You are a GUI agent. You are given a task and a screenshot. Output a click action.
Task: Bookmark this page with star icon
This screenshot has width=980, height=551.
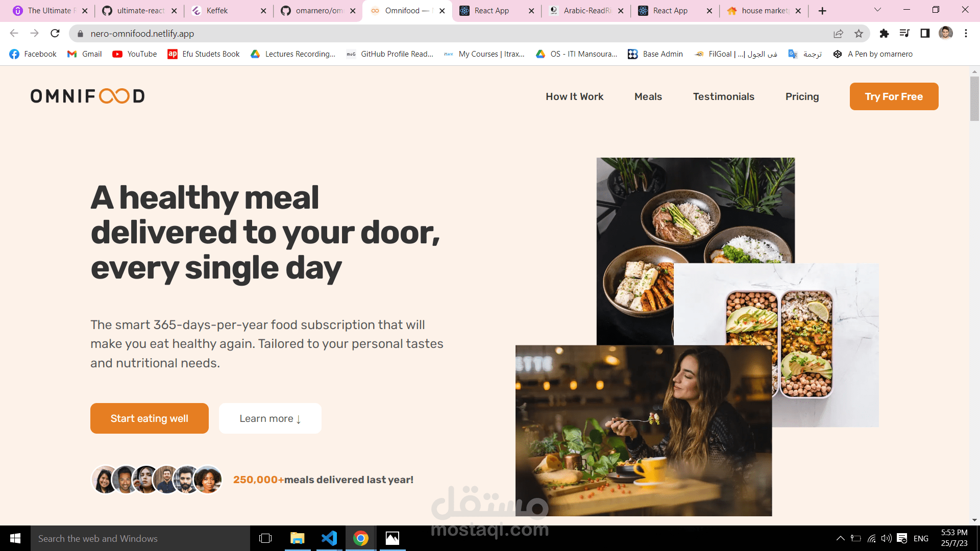(859, 34)
